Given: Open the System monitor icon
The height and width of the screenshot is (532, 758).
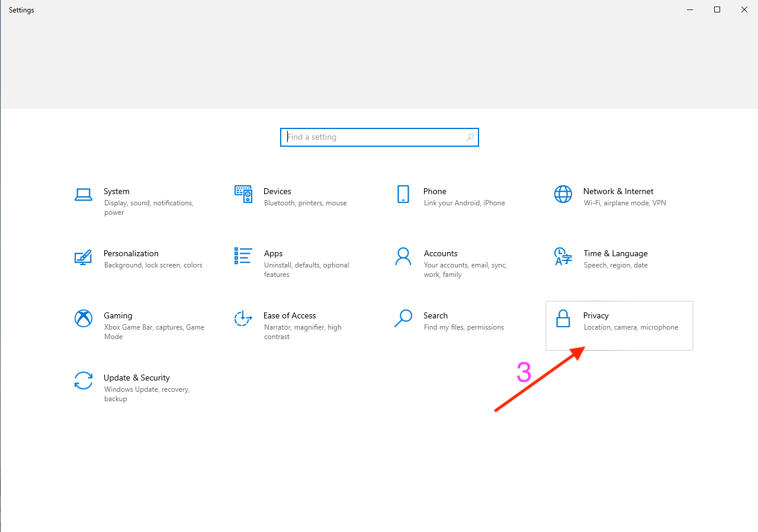Looking at the screenshot, I should coord(83,194).
